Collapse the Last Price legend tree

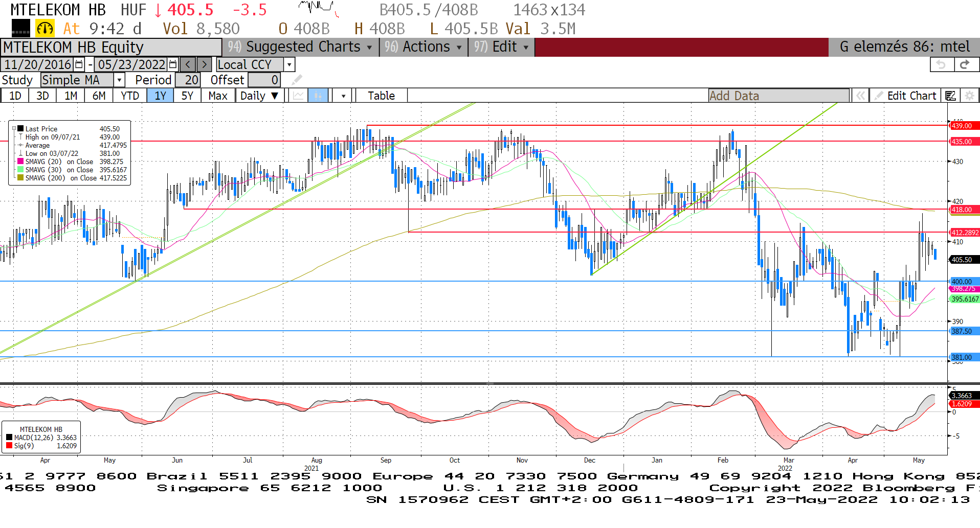14,129
